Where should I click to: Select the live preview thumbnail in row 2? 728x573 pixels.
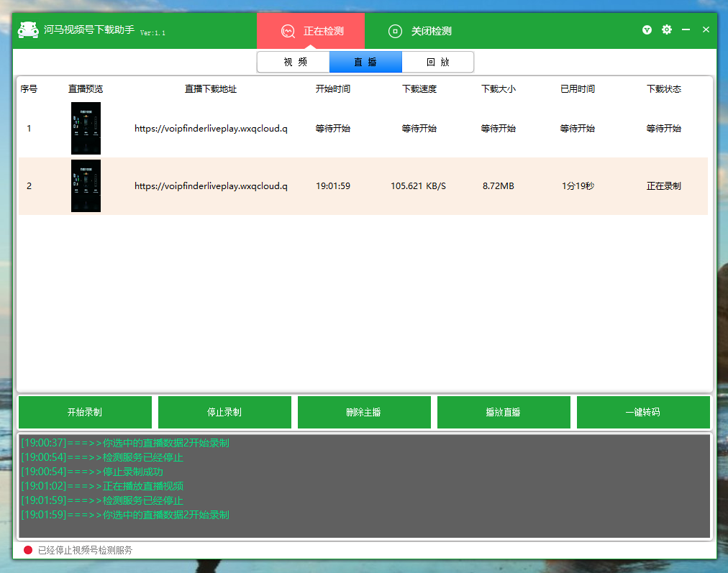[86, 186]
